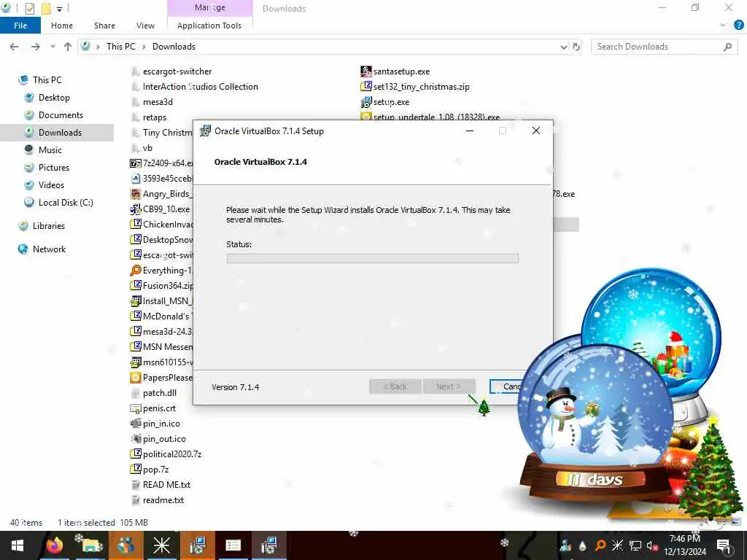
Task: Open Explorer help question mark icon
Action: click(x=738, y=26)
